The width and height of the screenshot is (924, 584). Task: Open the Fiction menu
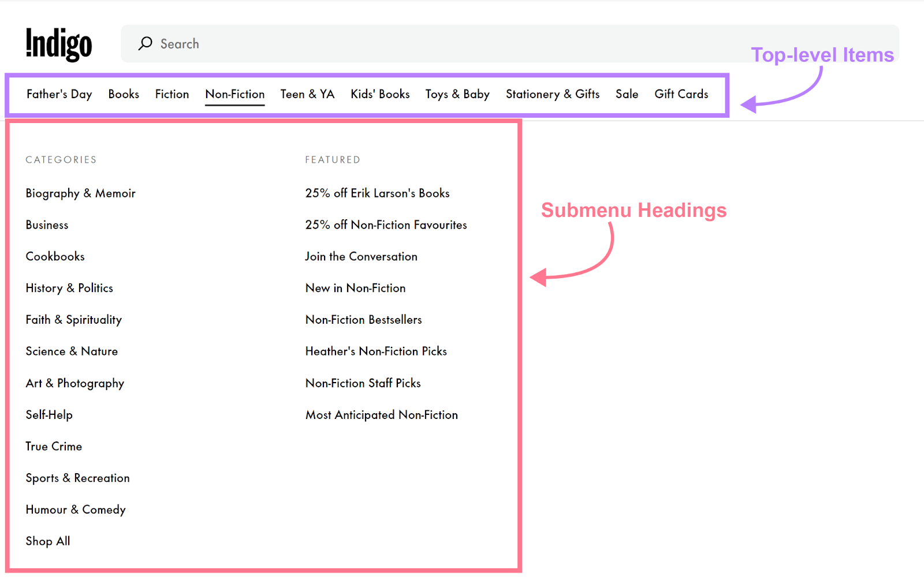[172, 94]
